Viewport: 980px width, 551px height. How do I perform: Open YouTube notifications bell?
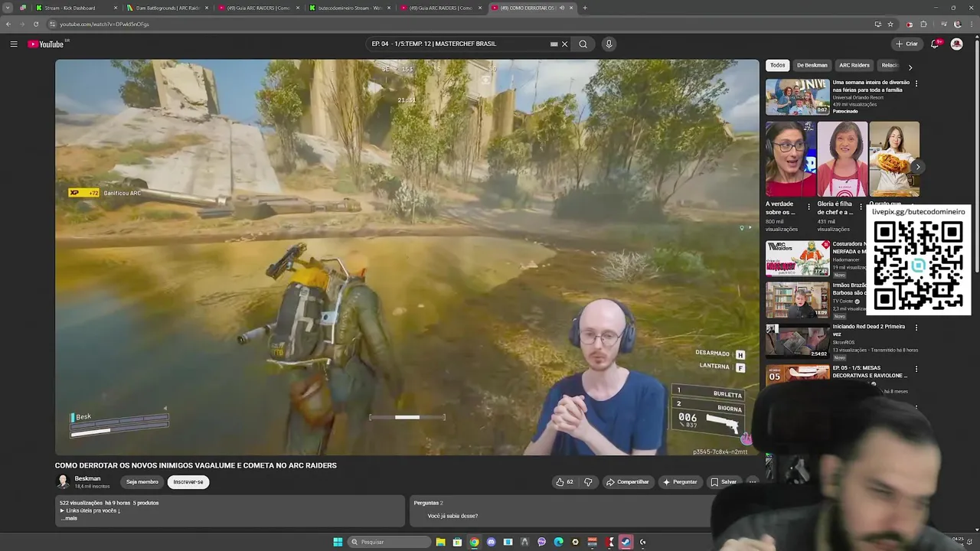coord(935,44)
